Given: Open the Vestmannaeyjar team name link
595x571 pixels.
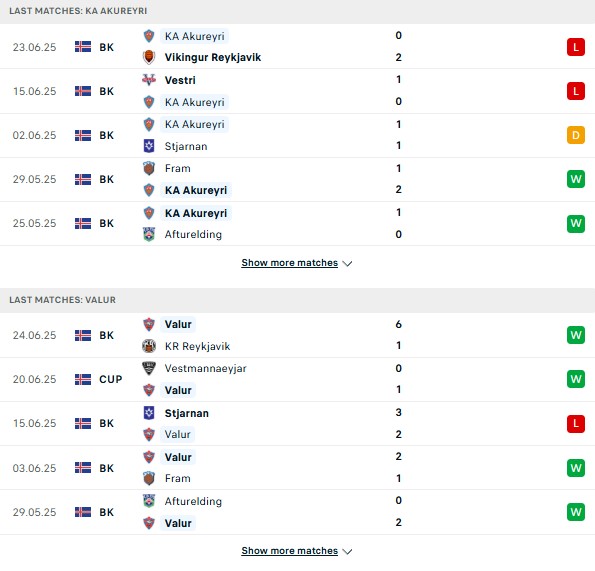Looking at the screenshot, I should [x=205, y=368].
